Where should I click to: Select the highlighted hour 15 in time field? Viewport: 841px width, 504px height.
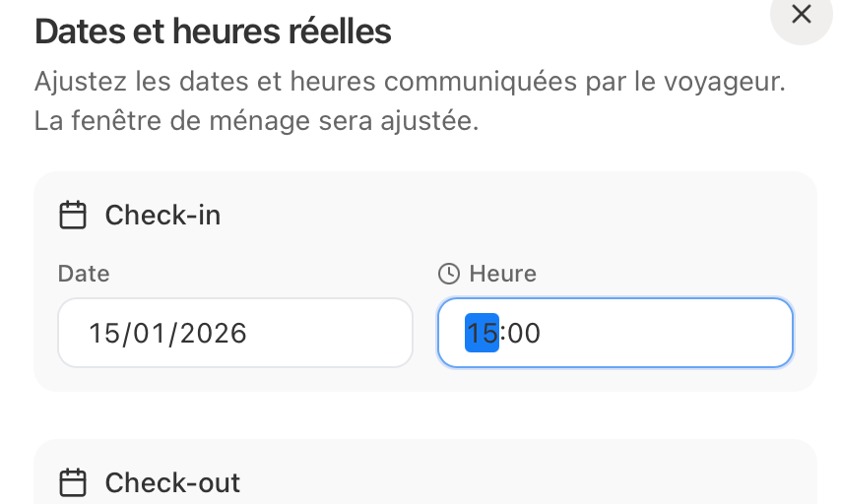click(482, 334)
